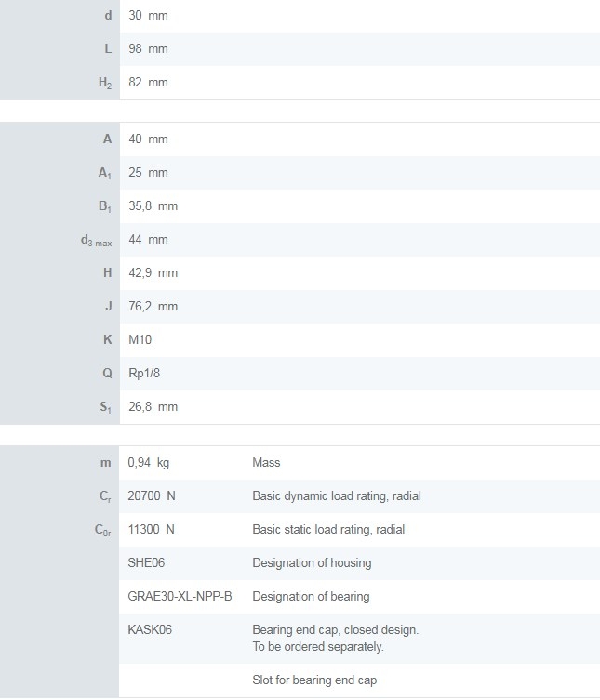600x700 pixels.
Task: Click the 'd3 max' parameter label
Action: pos(97,241)
